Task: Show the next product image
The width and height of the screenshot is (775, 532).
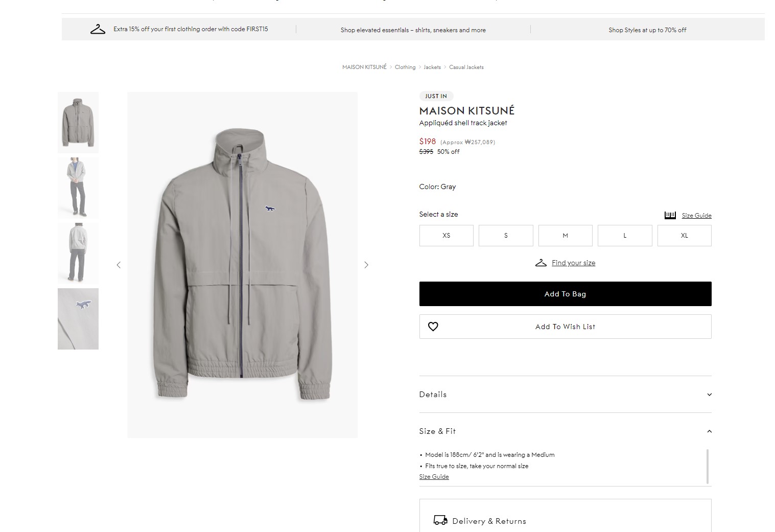Action: (x=366, y=265)
